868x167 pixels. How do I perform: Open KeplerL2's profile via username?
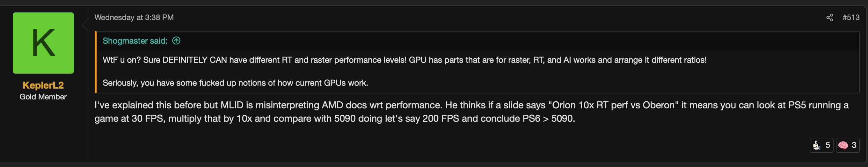click(x=43, y=85)
